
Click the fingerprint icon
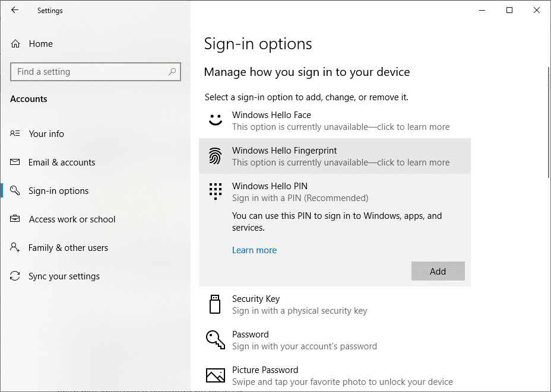tap(215, 157)
